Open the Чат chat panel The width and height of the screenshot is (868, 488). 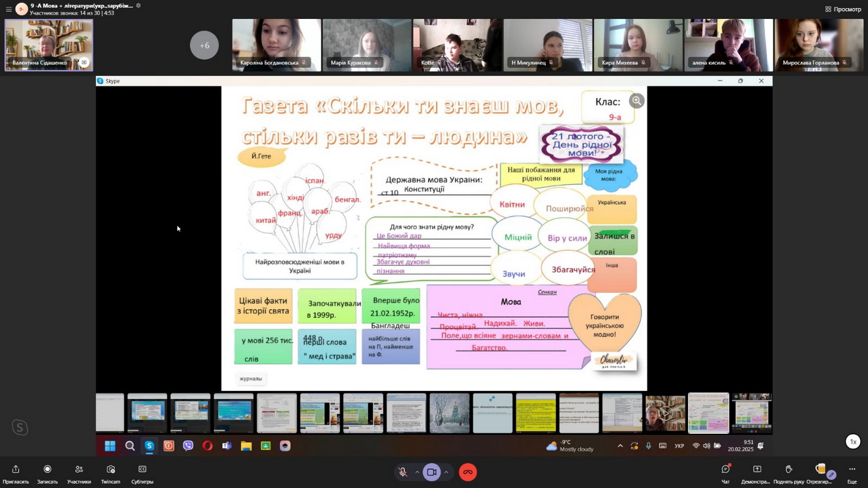725,470
